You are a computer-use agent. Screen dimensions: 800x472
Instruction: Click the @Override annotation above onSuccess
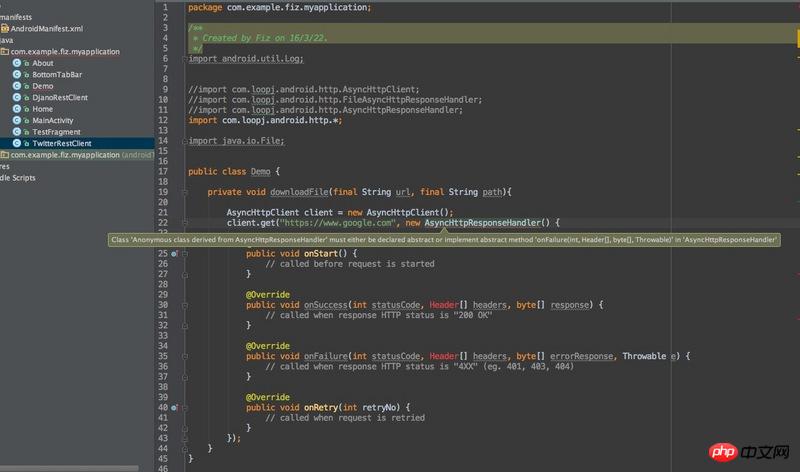pos(267,295)
